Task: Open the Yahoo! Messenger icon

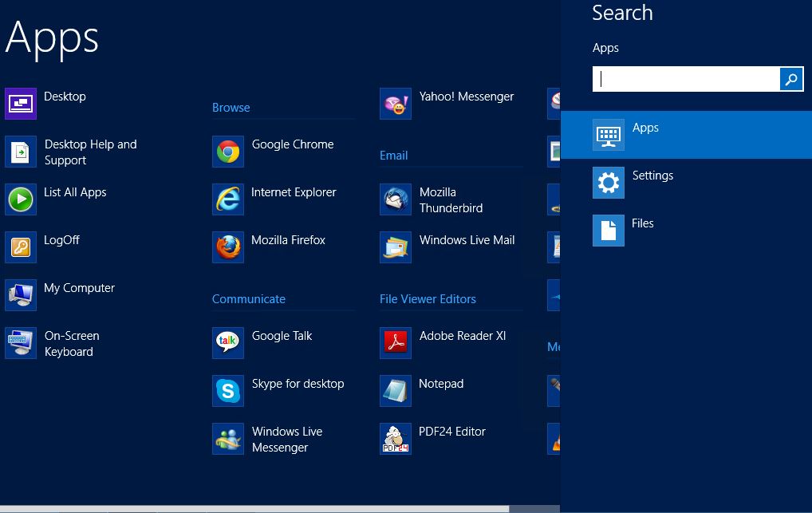Action: pos(396,104)
